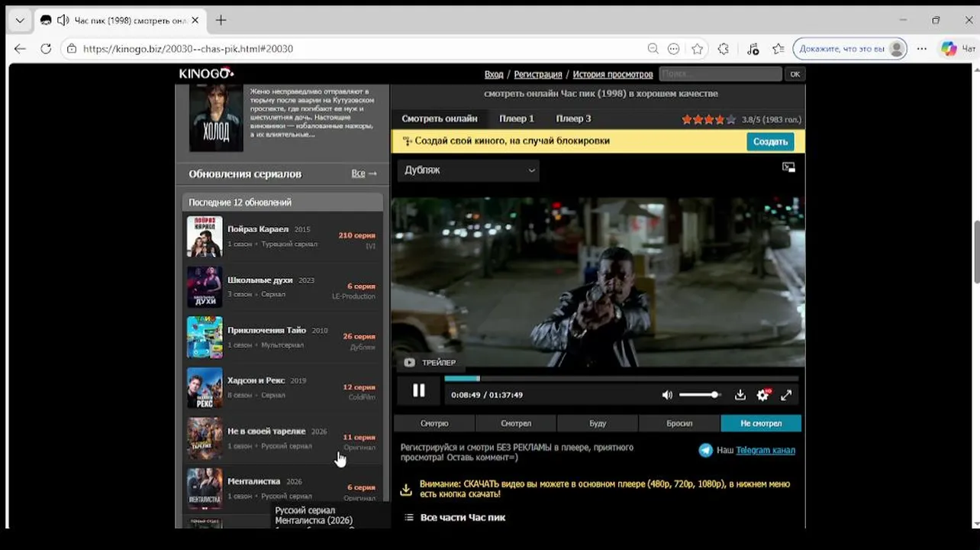Click the OK search button
Image resolution: width=980 pixels, height=550 pixels.
coord(795,74)
